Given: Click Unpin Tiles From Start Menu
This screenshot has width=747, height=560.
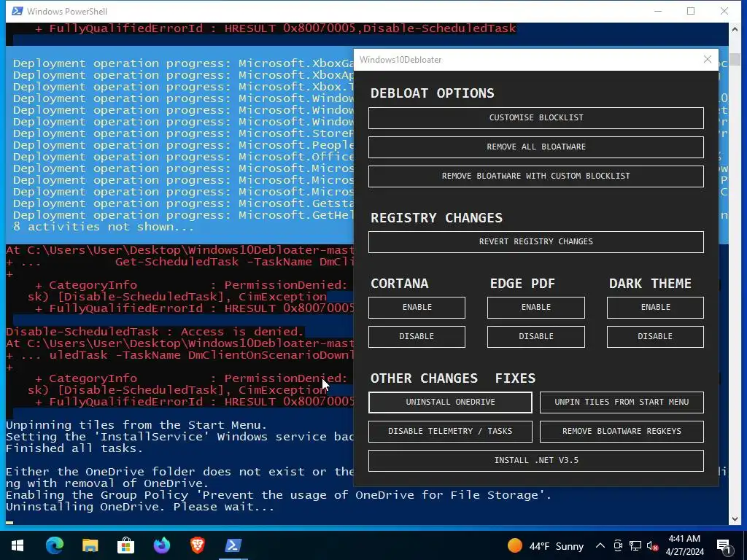Looking at the screenshot, I should 622,402.
